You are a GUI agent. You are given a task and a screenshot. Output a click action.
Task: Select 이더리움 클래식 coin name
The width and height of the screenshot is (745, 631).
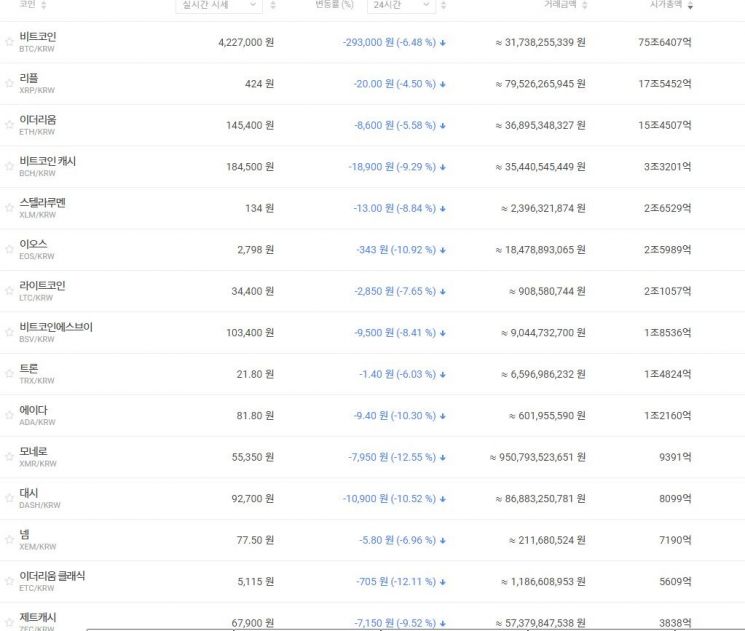52,575
